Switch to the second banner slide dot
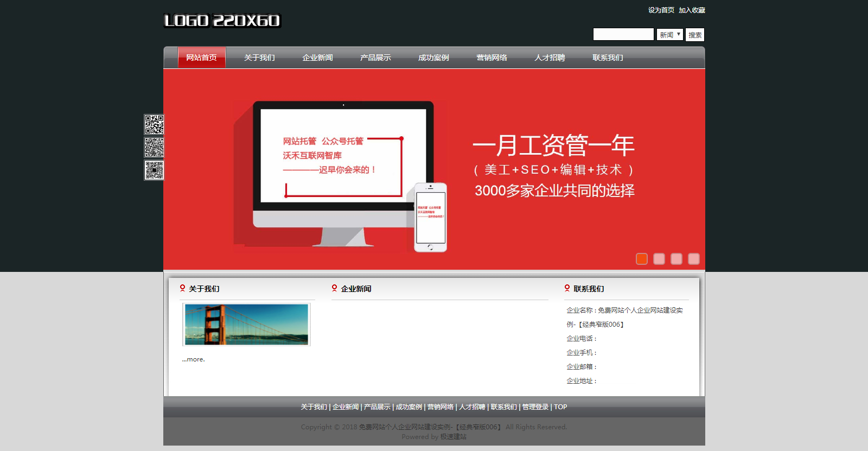Screen dimensions: 868x451 [659, 259]
